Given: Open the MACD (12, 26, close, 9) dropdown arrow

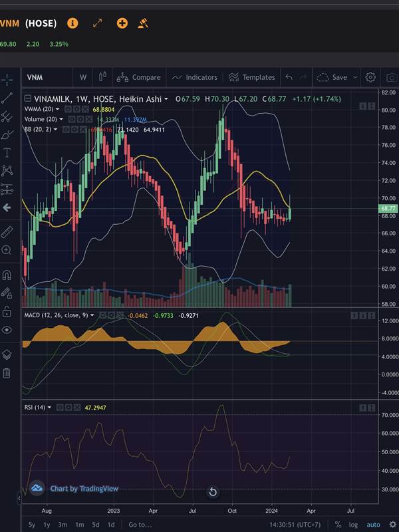Looking at the screenshot, I should (92, 315).
